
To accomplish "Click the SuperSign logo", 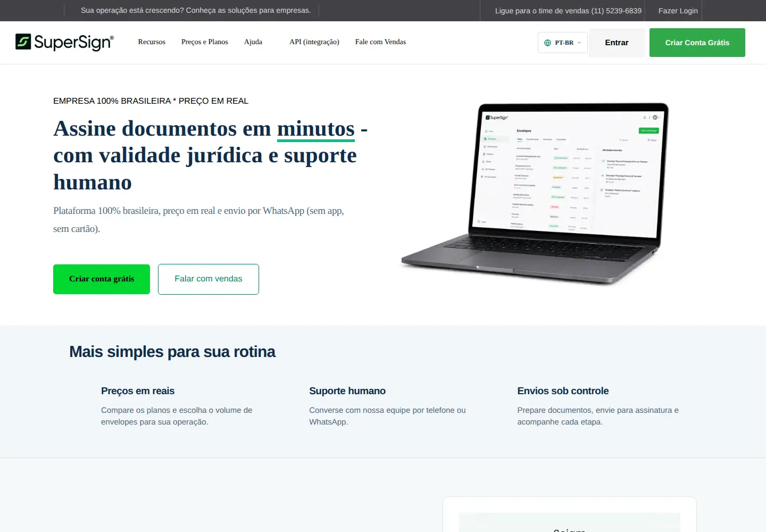I will (x=64, y=42).
